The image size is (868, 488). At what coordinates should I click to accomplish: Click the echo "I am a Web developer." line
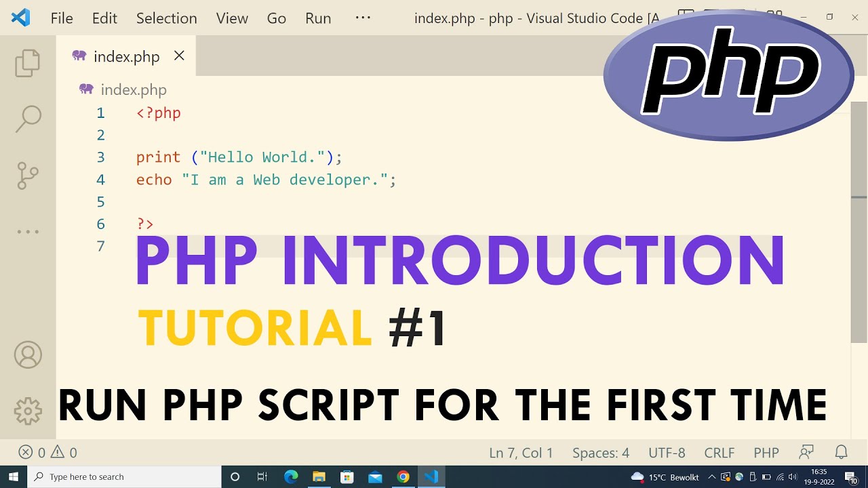point(266,180)
